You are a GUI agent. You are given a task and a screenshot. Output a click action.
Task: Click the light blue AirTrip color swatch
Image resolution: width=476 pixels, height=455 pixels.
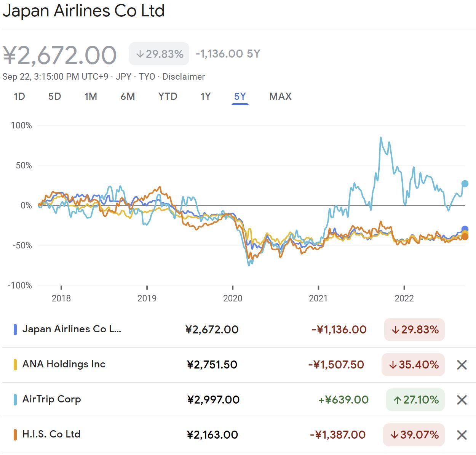pyautogui.click(x=15, y=400)
